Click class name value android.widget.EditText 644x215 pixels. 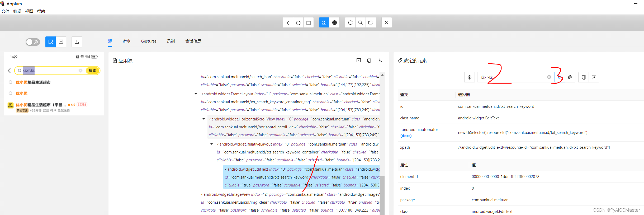click(x=478, y=118)
